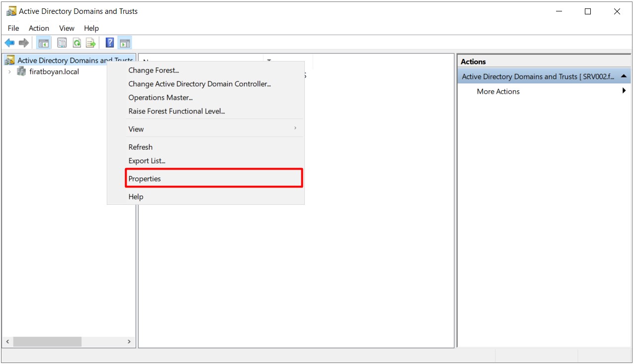Image resolution: width=634 pixels, height=364 pixels.
Task: Click the Properties toolbar icon
Action: pos(62,43)
